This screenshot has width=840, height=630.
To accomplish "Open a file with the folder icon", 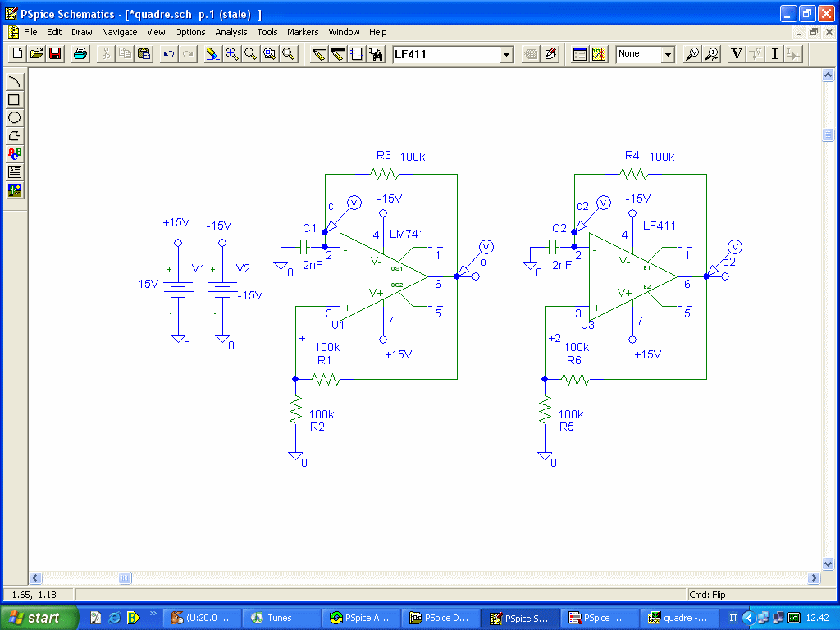I will pyautogui.click(x=36, y=53).
